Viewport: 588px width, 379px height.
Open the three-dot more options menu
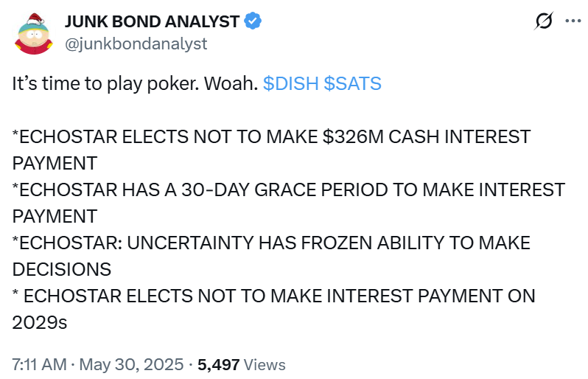click(573, 21)
